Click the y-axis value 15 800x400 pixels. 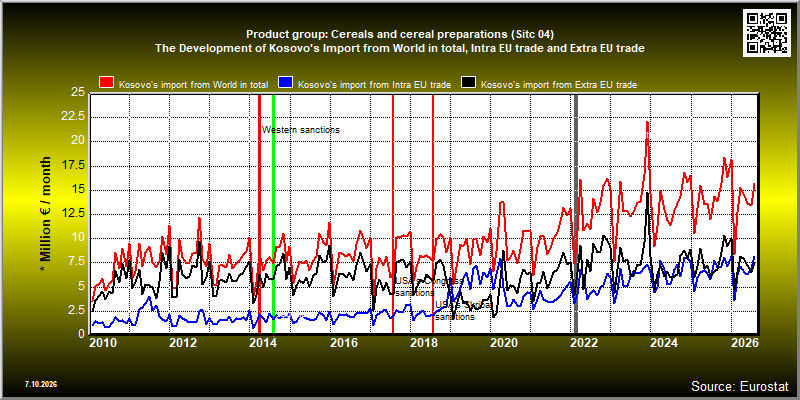pos(79,190)
